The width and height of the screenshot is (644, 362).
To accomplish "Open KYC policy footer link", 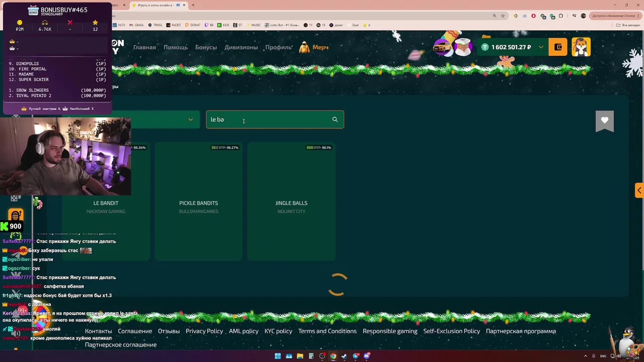I will (x=278, y=331).
